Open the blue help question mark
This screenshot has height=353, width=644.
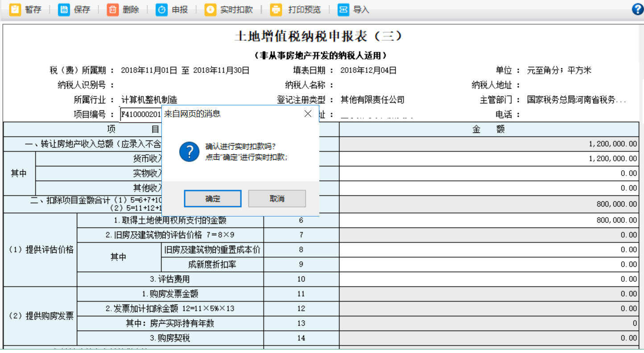click(638, 10)
